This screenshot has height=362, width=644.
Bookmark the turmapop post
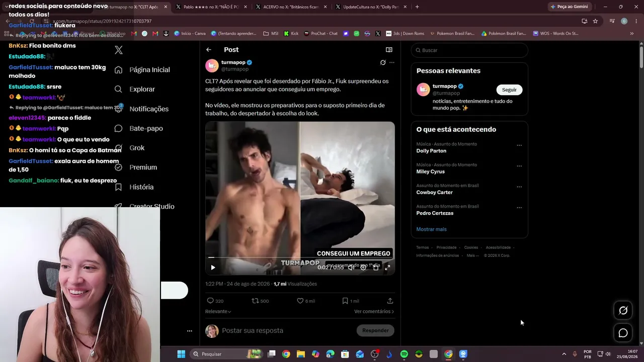click(345, 301)
